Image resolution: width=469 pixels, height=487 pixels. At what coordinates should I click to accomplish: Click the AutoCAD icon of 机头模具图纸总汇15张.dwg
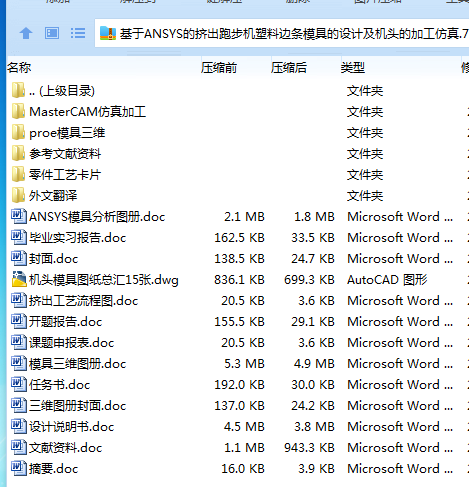19,279
